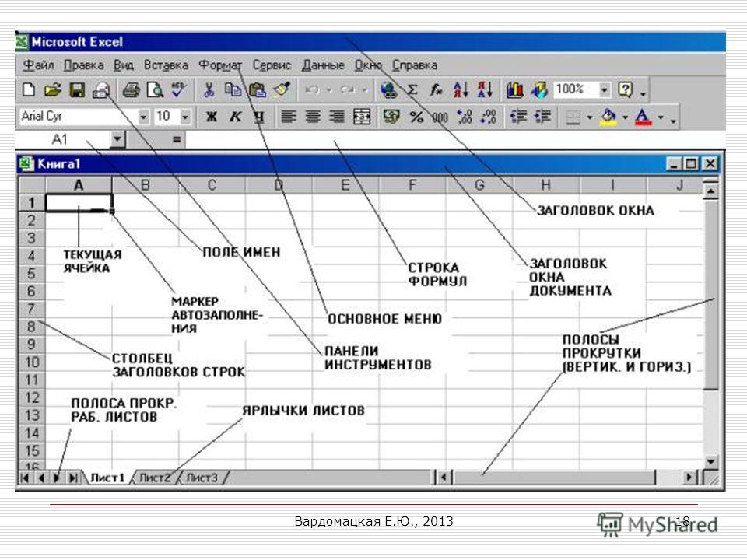Click the vertical scrollbar down arrow
Image resolution: width=747 pixels, height=560 pixels.
(x=710, y=461)
